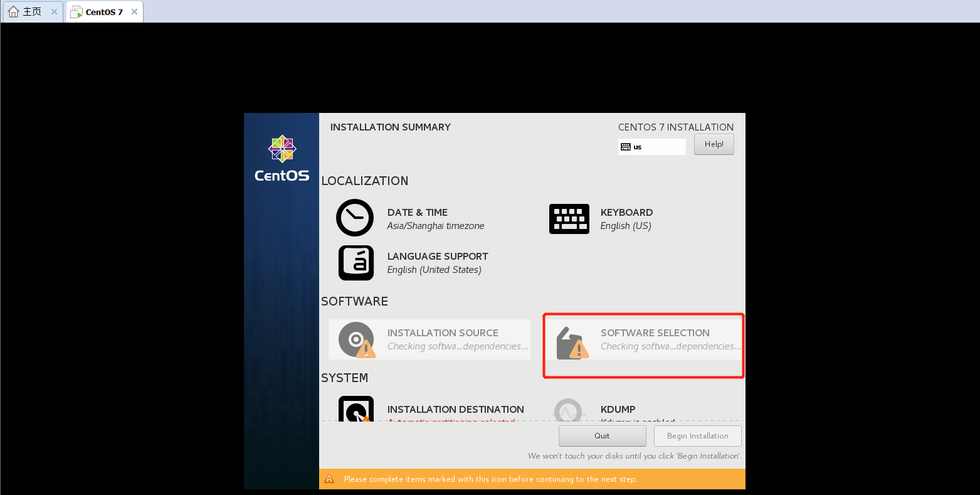Click Asia/Shanghai timezone text
Image resolution: width=980 pixels, height=495 pixels.
click(x=436, y=226)
